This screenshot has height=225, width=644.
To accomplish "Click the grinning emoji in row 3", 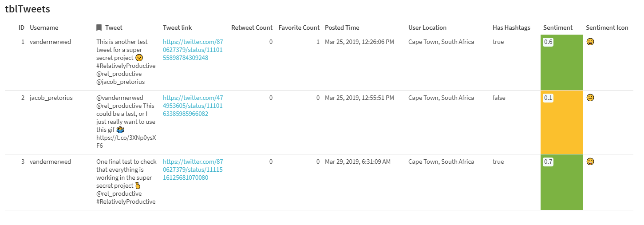I will pyautogui.click(x=590, y=162).
